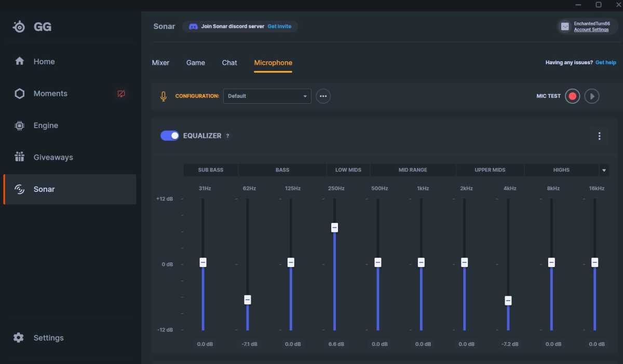Open the Home page icon
Image resolution: width=623 pixels, height=364 pixels.
20,61
